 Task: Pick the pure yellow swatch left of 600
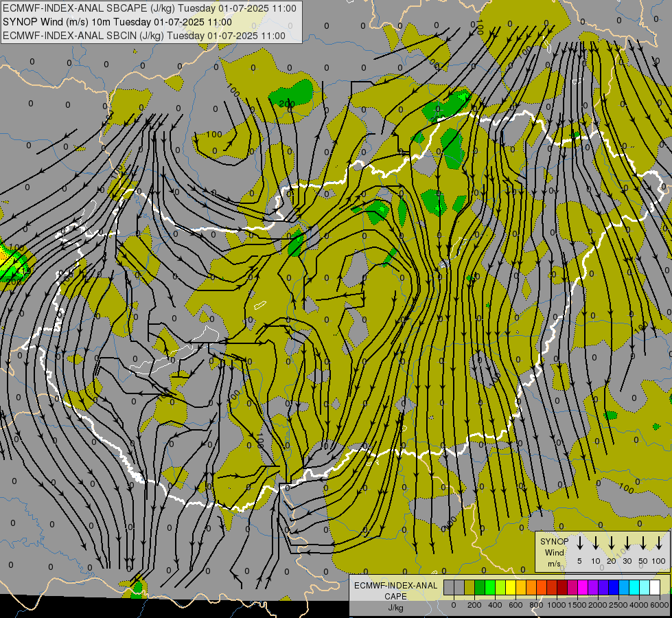click(x=511, y=587)
